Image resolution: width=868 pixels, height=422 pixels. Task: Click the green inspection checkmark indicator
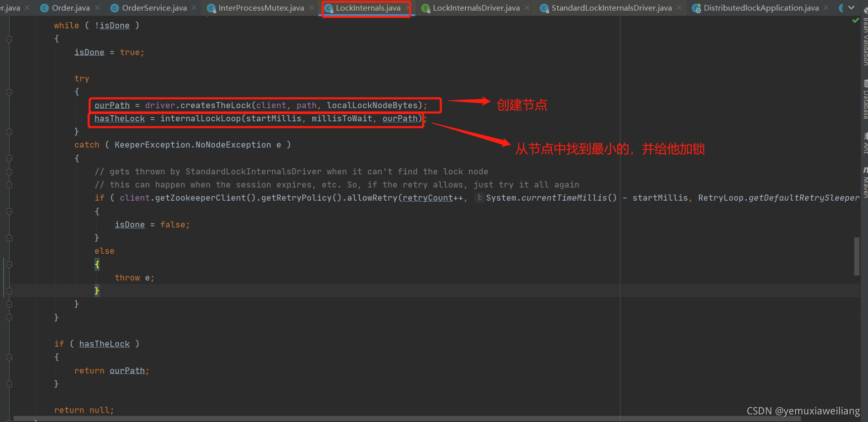pyautogui.click(x=855, y=21)
